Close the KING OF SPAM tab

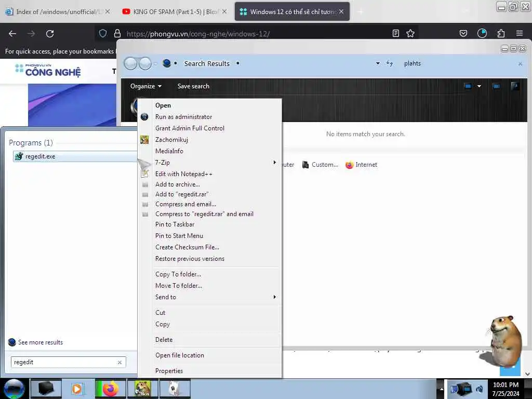(x=224, y=11)
